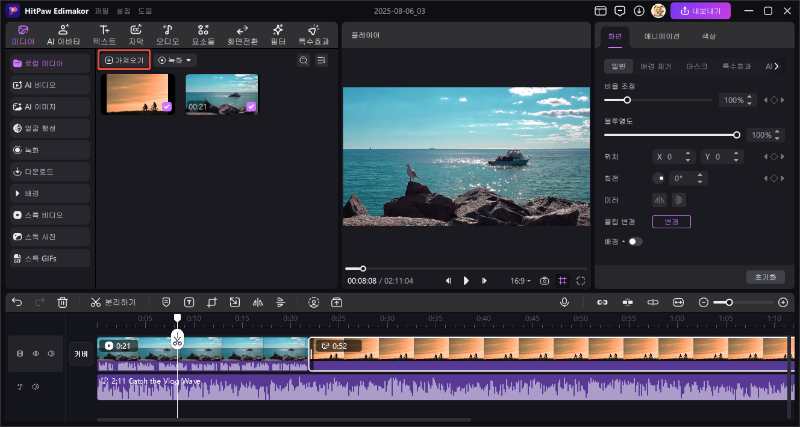Viewport: 800px width, 427px height.
Task: Open the 오디오 audio tab
Action: tap(167, 35)
